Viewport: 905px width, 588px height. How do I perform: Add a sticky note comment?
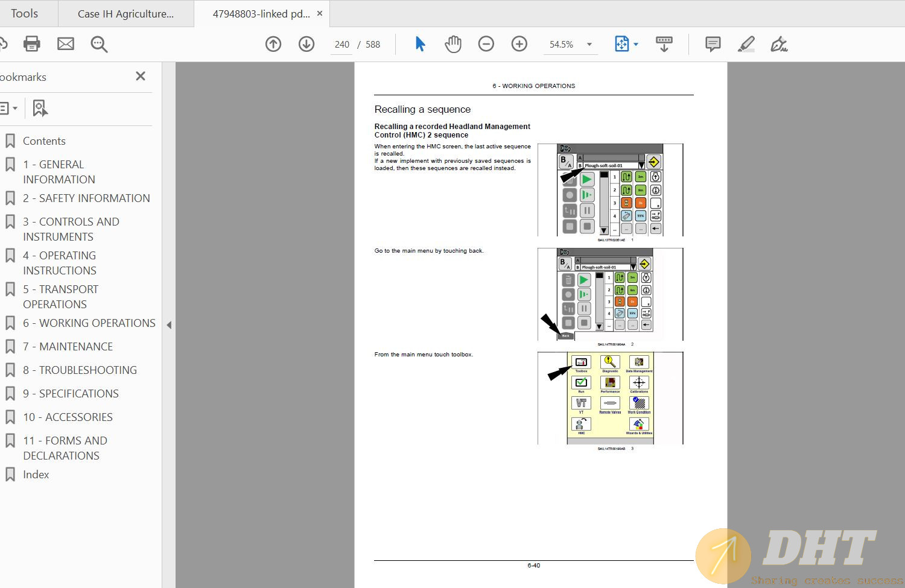713,44
